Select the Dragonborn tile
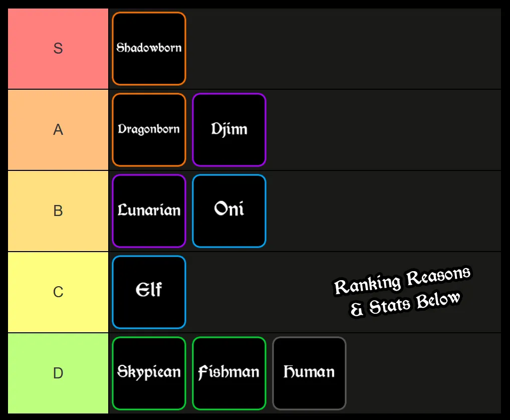This screenshot has height=420, width=510. pyautogui.click(x=149, y=130)
